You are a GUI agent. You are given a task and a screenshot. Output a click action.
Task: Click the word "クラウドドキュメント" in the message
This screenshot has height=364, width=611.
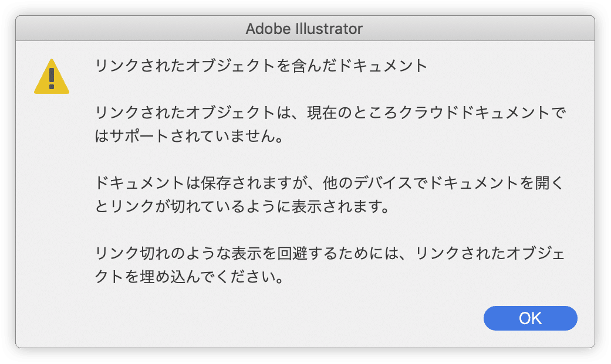click(476, 112)
